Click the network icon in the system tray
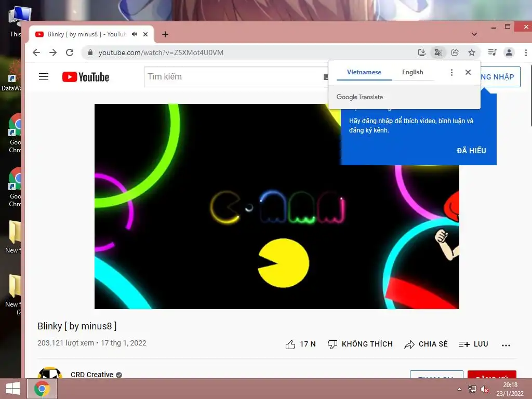The height and width of the screenshot is (399, 532). click(472, 389)
